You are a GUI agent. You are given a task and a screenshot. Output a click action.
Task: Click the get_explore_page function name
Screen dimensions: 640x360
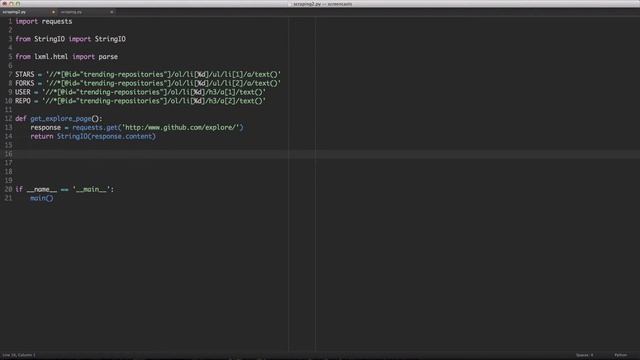[60, 118]
